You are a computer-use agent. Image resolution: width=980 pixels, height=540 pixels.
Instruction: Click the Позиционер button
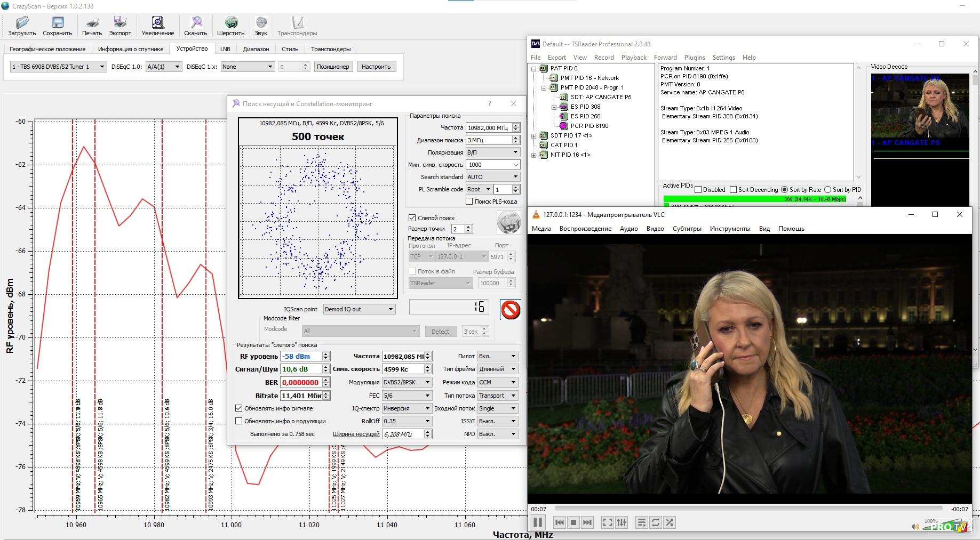(332, 67)
